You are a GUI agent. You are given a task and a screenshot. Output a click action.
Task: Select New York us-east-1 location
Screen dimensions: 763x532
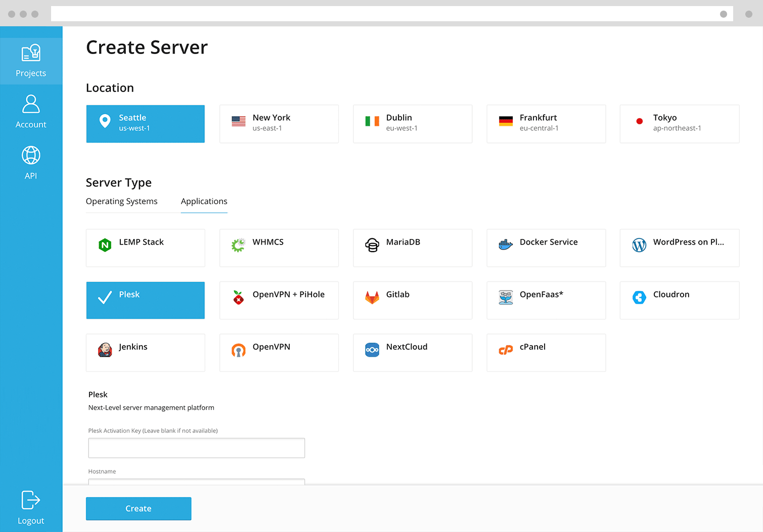pyautogui.click(x=279, y=124)
